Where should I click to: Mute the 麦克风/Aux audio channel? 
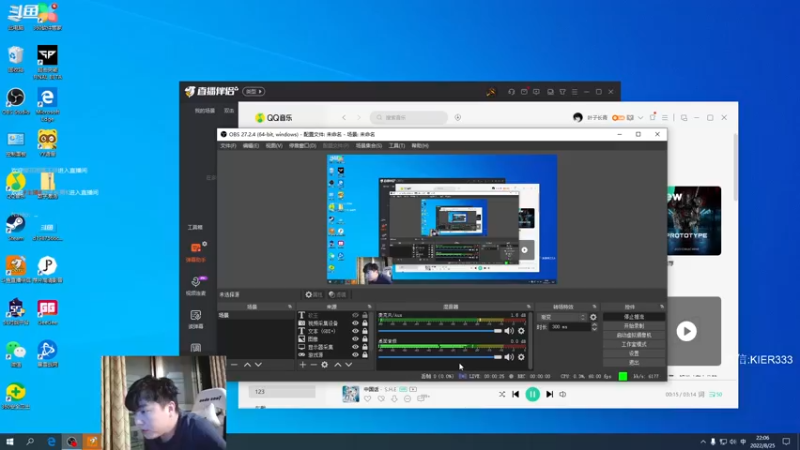click(509, 331)
